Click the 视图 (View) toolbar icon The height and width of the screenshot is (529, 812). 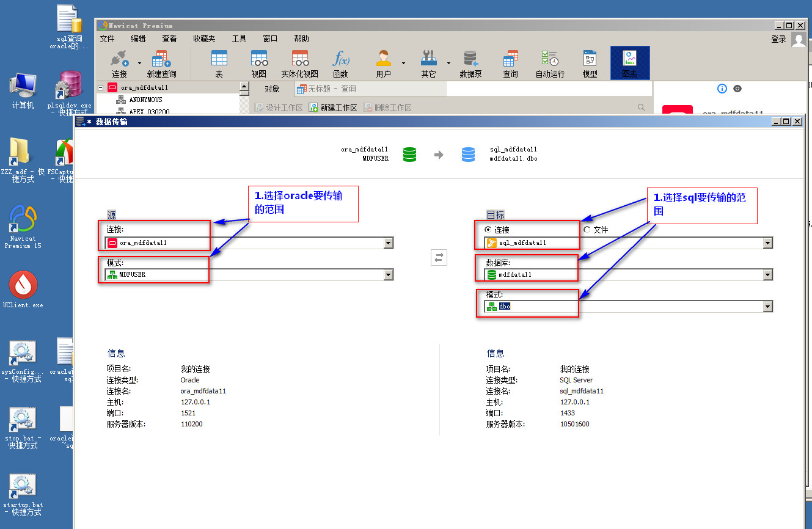(259, 63)
